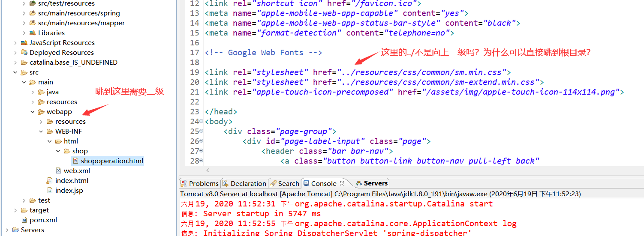
Task: Click the editor horizontal scrollbar left arrow
Action: pyautogui.click(x=207, y=170)
